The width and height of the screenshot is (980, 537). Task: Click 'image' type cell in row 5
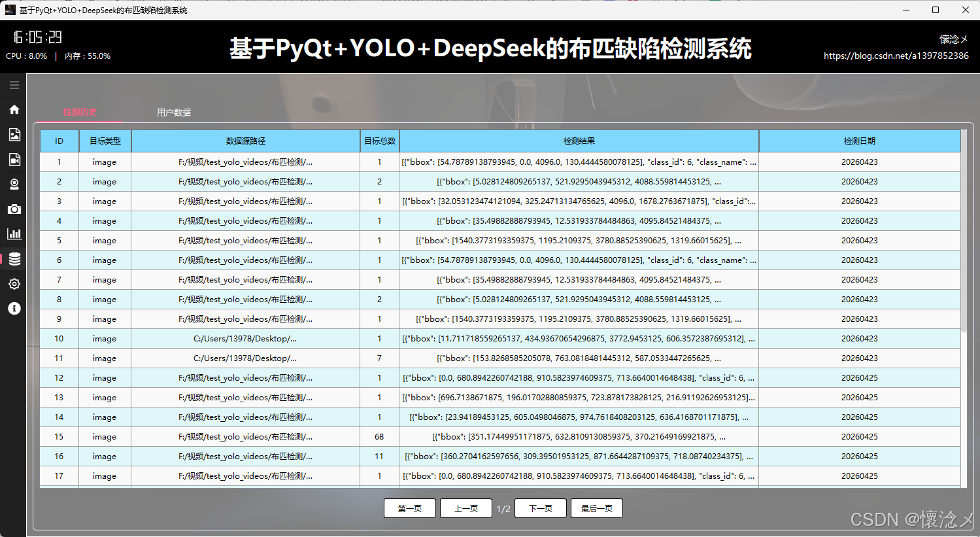105,241
